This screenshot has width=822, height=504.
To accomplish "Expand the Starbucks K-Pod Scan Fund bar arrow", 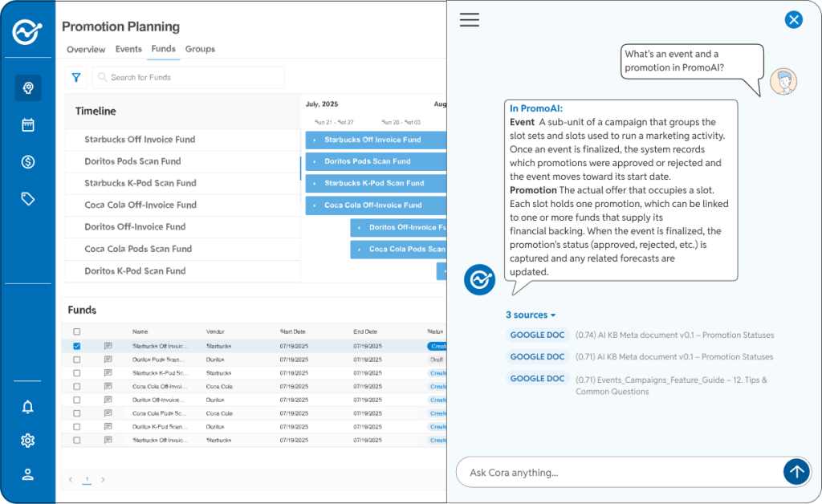I will tap(315, 183).
